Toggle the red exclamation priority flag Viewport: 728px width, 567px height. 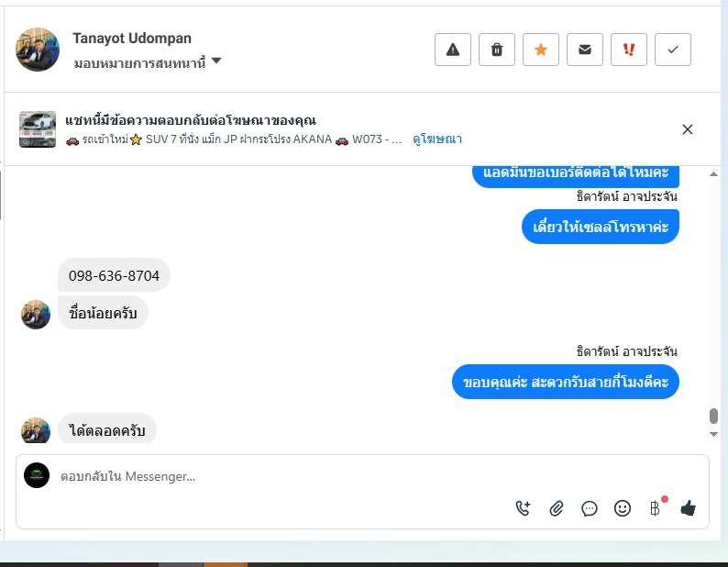pos(629,50)
